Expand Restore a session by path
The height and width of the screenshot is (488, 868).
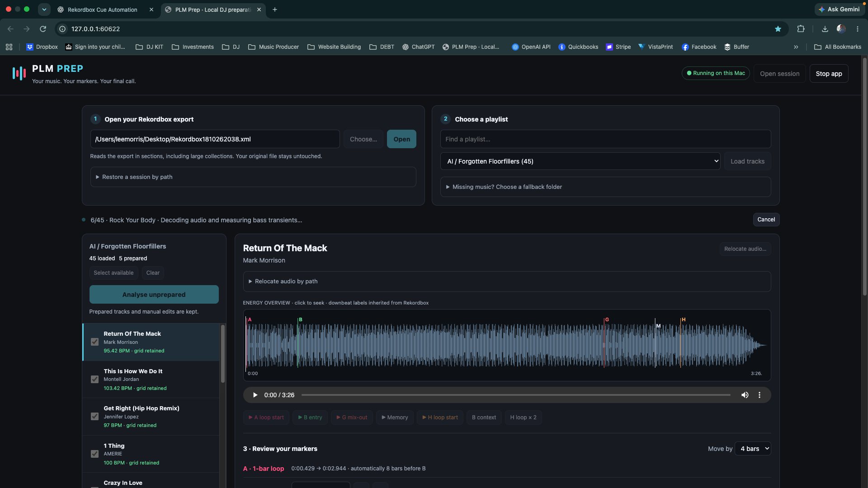click(x=253, y=177)
